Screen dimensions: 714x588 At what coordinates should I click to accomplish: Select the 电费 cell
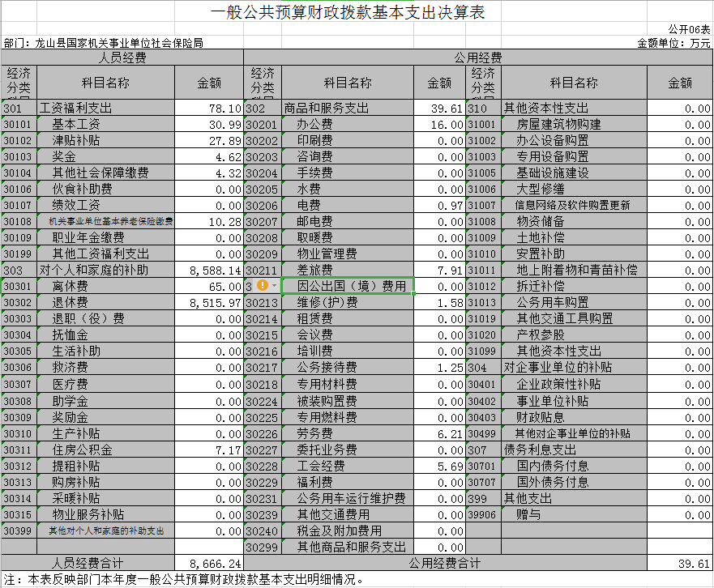tap(348, 205)
